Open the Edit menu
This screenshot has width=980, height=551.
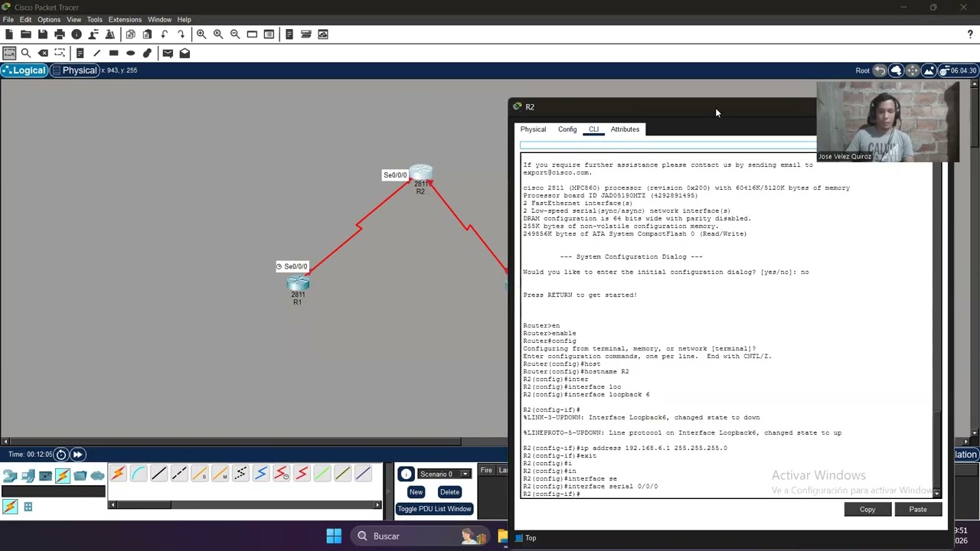click(25, 19)
